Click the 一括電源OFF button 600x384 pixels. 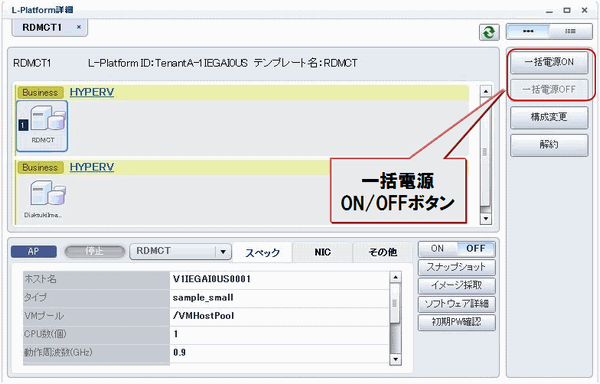(549, 89)
